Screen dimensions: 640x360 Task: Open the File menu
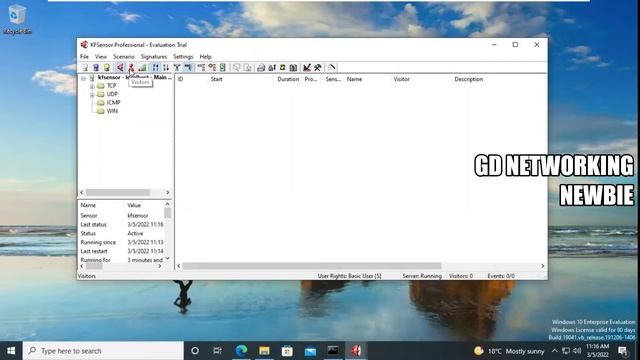84,57
